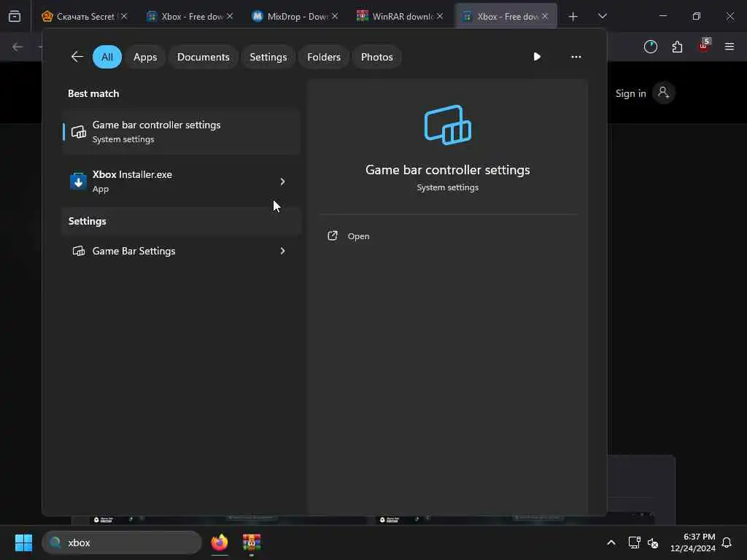747x560 pixels.
Task: Close the Скачать Secret tab
Action: (124, 16)
